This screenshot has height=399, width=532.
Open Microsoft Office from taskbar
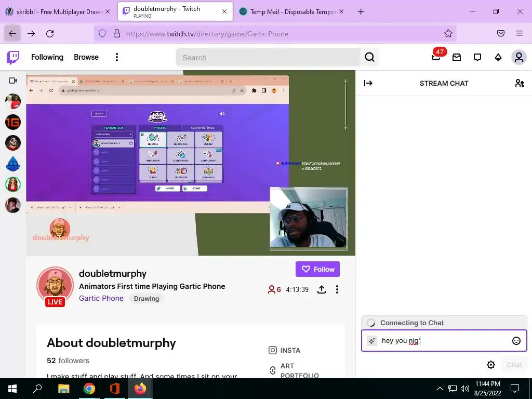[115, 389]
